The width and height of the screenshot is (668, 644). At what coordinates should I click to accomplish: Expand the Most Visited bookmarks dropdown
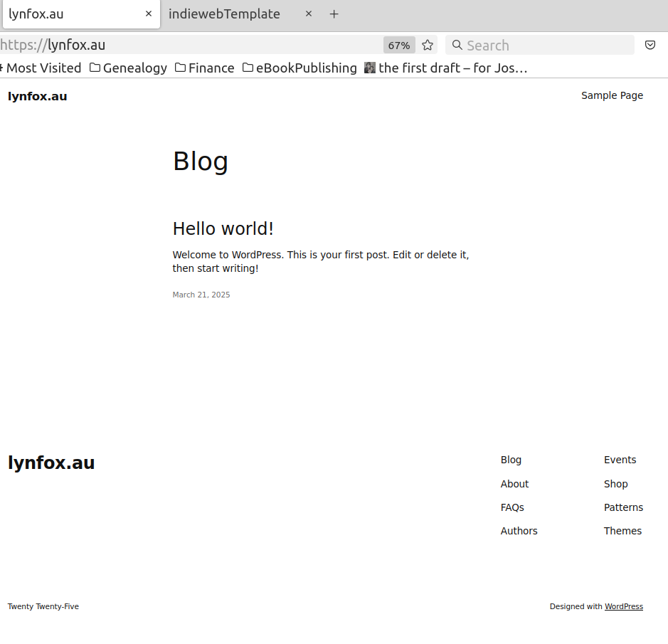pyautogui.click(x=41, y=68)
